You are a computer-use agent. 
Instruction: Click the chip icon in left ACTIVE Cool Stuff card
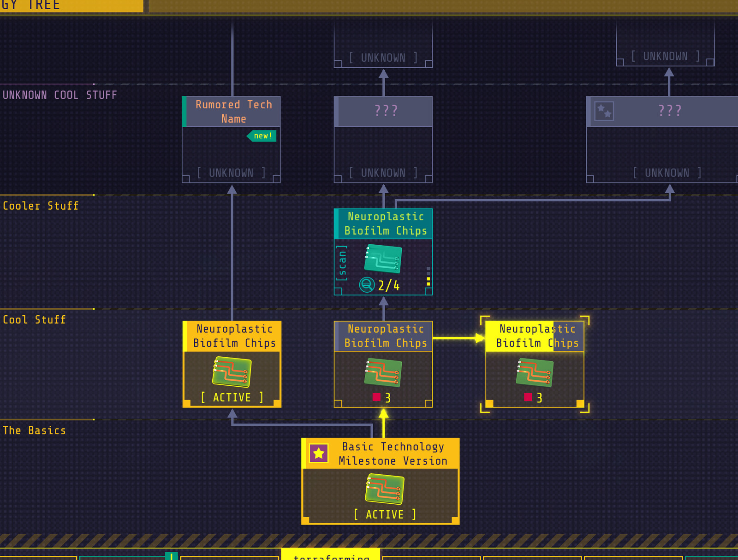click(232, 371)
